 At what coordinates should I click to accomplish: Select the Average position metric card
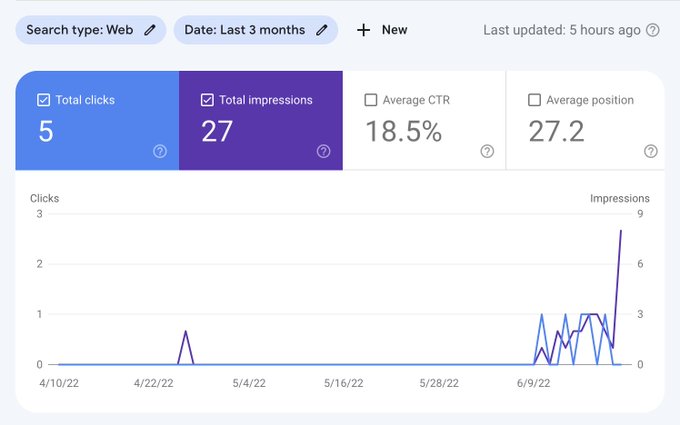[x=585, y=121]
